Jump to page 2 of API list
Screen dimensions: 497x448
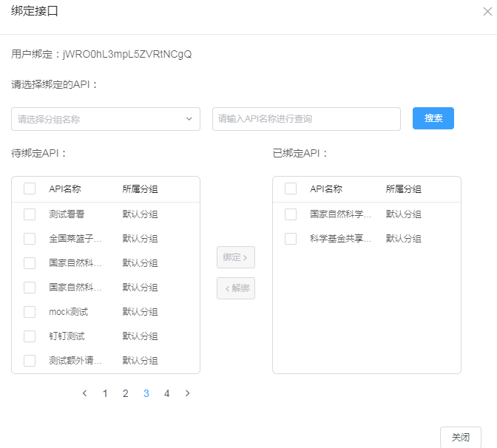tap(126, 393)
